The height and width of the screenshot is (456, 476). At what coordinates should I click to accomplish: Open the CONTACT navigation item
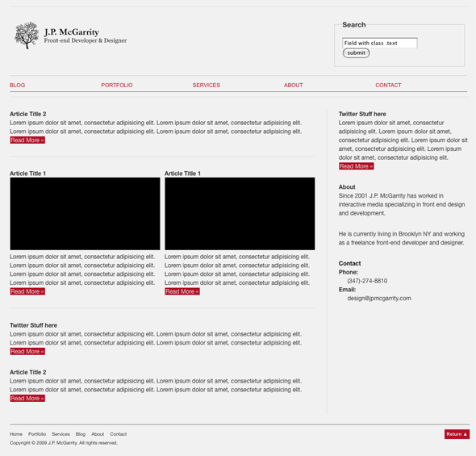coord(388,86)
